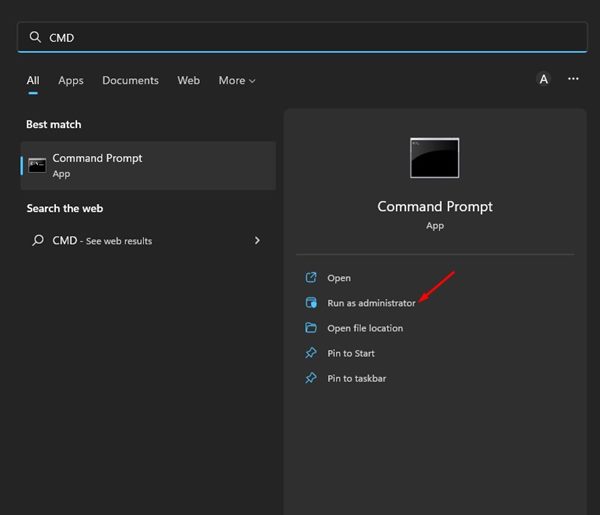Screen dimensions: 600x515
Task: Open the three-dot more options menu
Action: (x=573, y=79)
